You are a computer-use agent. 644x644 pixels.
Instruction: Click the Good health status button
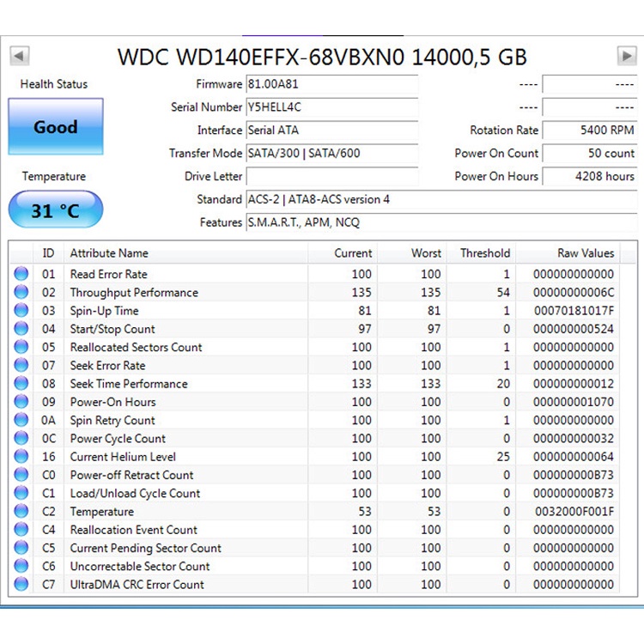tap(56, 126)
